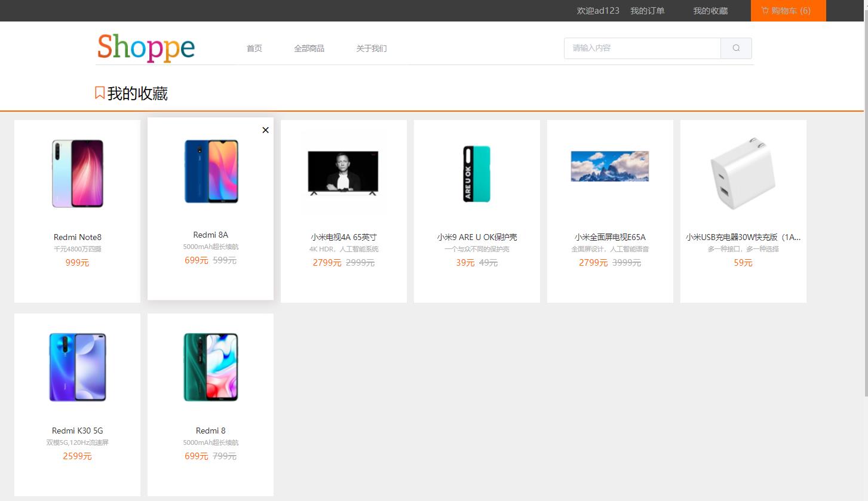
Task: Open the Redmi Note8 product image
Action: (78, 174)
